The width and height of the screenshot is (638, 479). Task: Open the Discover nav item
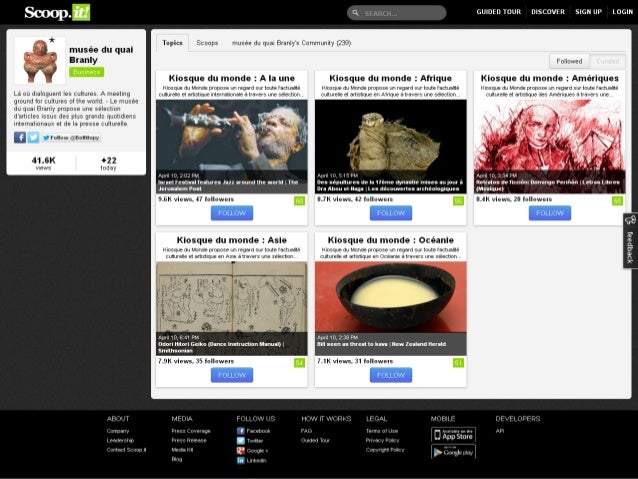[x=548, y=12]
